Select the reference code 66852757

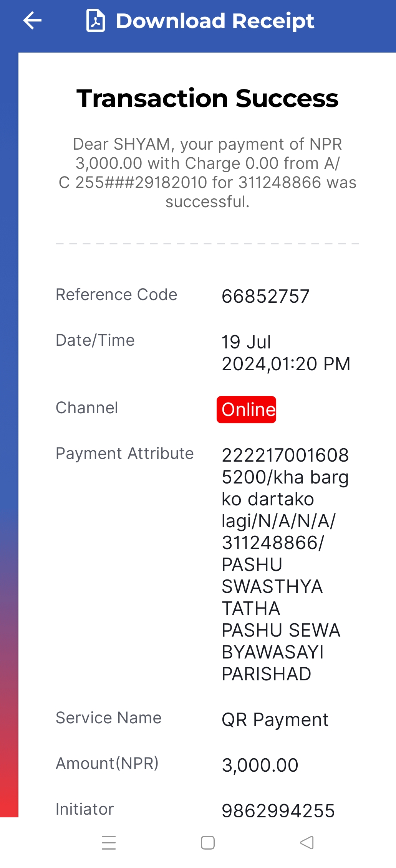(265, 296)
